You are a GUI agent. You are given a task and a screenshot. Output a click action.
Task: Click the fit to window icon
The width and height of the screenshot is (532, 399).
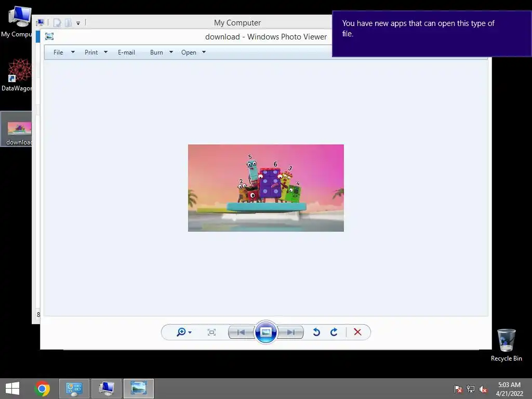211,332
